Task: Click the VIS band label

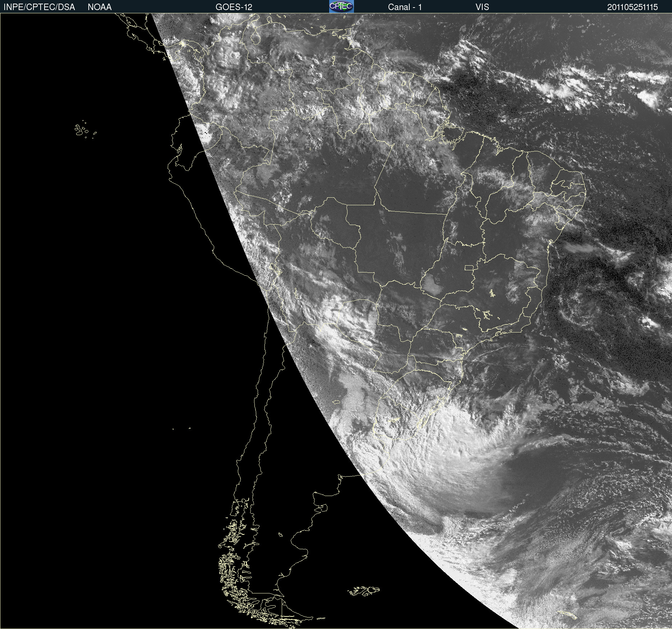Action: pyautogui.click(x=482, y=7)
